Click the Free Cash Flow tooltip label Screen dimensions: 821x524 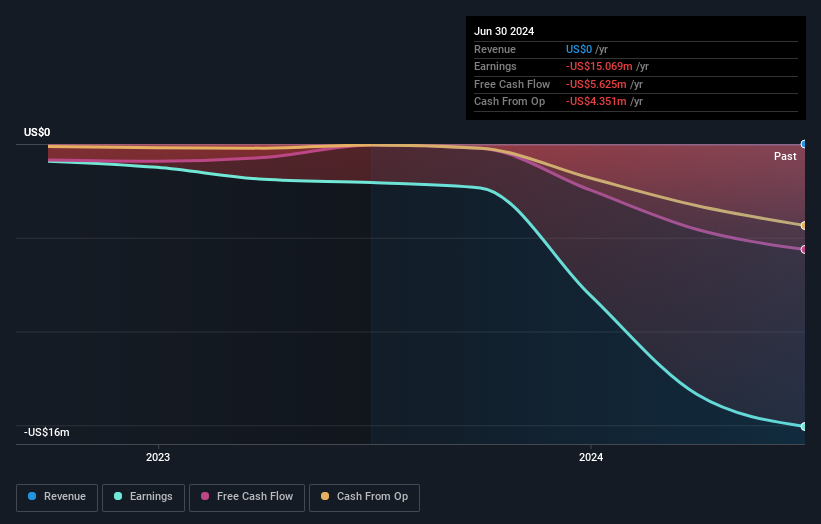coord(512,84)
